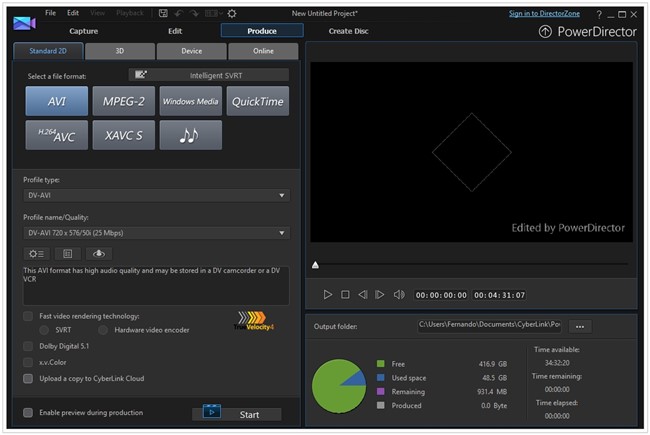Enable Fast video rendering technology checkbox
The height and width of the screenshot is (435, 650).
[x=28, y=316]
